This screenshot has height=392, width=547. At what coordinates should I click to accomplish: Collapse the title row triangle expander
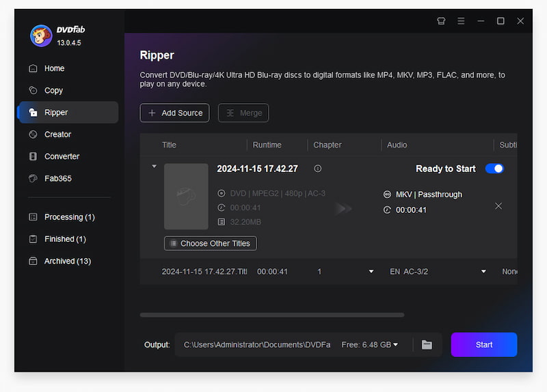[154, 167]
